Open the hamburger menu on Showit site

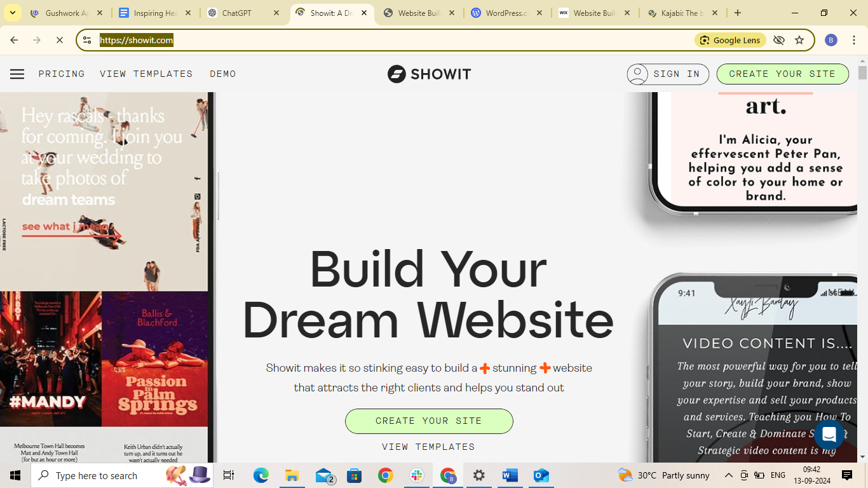tap(17, 74)
